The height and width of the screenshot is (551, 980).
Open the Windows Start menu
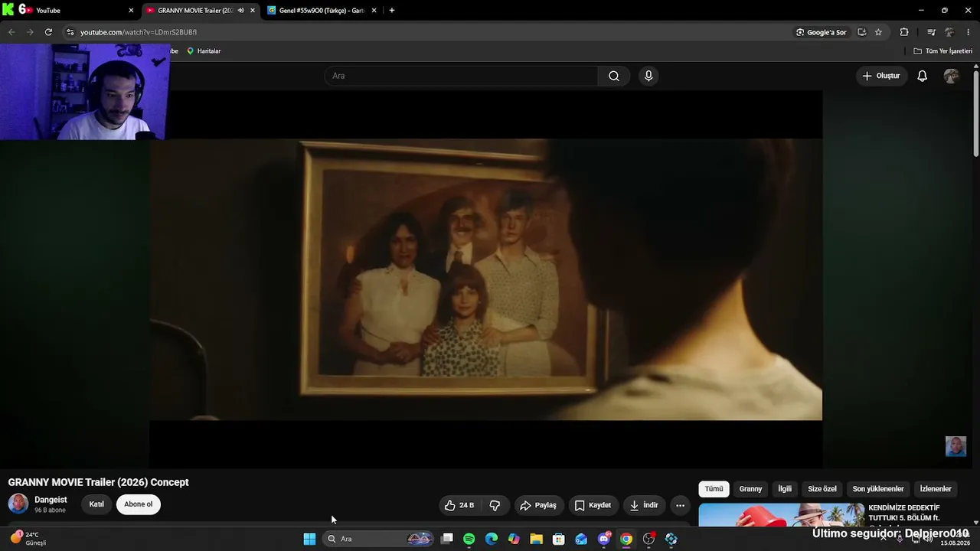309,539
